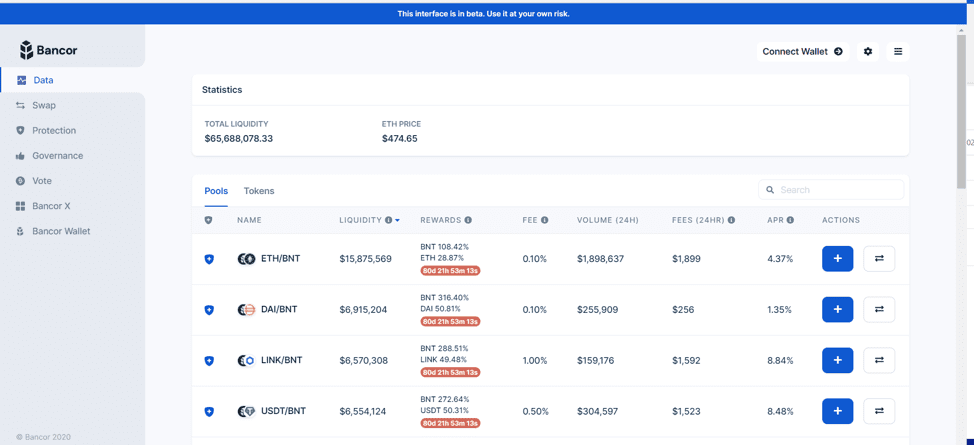
Task: Click the Liquidity column info icon
Action: [x=389, y=220]
